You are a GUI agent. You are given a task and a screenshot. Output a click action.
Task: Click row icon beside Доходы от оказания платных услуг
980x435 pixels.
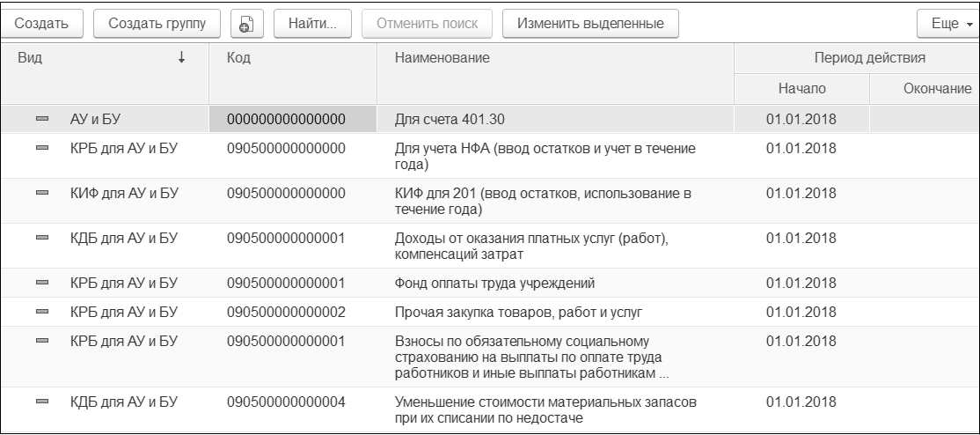[42, 238]
